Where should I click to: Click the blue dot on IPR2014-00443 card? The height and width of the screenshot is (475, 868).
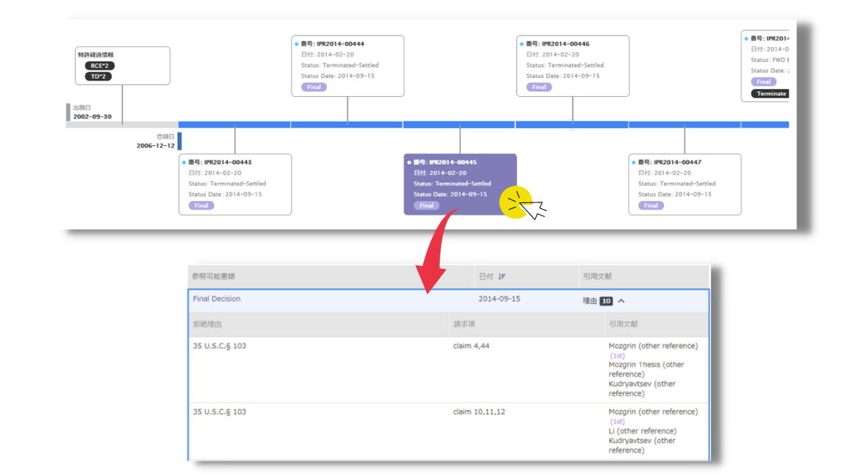(184, 163)
